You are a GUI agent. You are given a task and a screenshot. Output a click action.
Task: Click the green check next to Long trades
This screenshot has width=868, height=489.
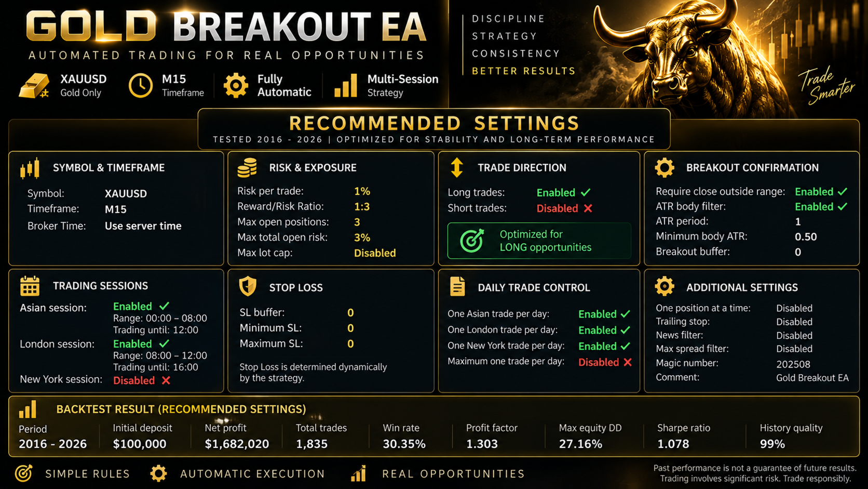point(586,192)
